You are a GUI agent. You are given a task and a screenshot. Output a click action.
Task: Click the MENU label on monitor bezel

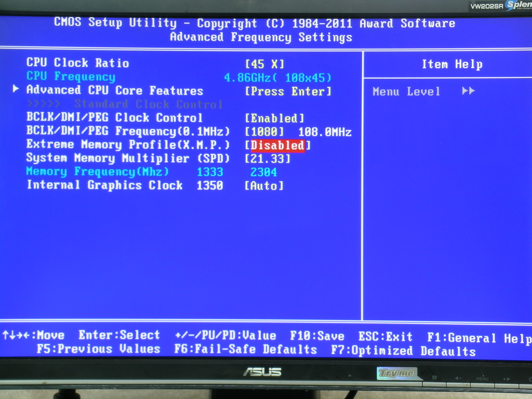coord(482,379)
